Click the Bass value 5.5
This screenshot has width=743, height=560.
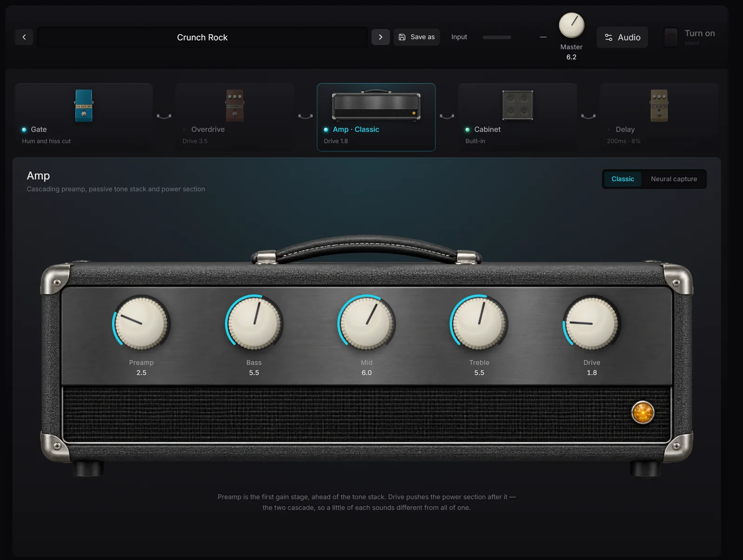254,372
